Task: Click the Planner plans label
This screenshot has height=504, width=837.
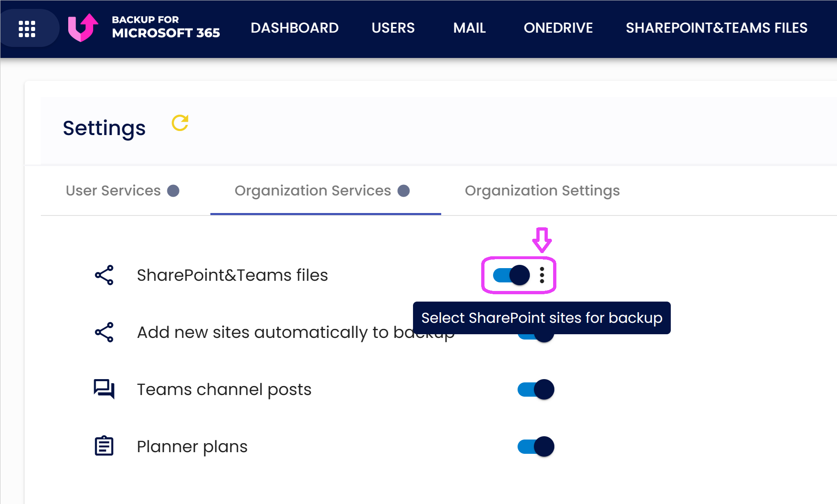Action: tap(192, 446)
